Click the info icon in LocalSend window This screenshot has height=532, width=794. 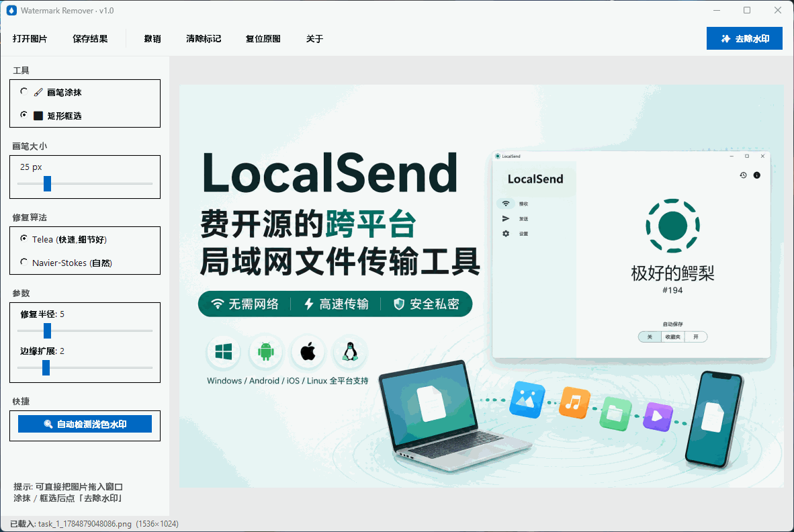[756, 175]
